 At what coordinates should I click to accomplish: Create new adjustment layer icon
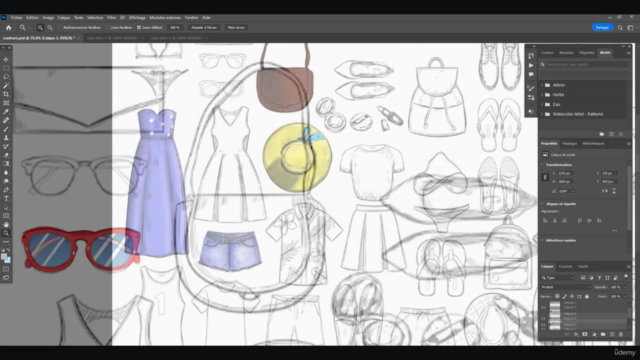pyautogui.click(x=594, y=334)
